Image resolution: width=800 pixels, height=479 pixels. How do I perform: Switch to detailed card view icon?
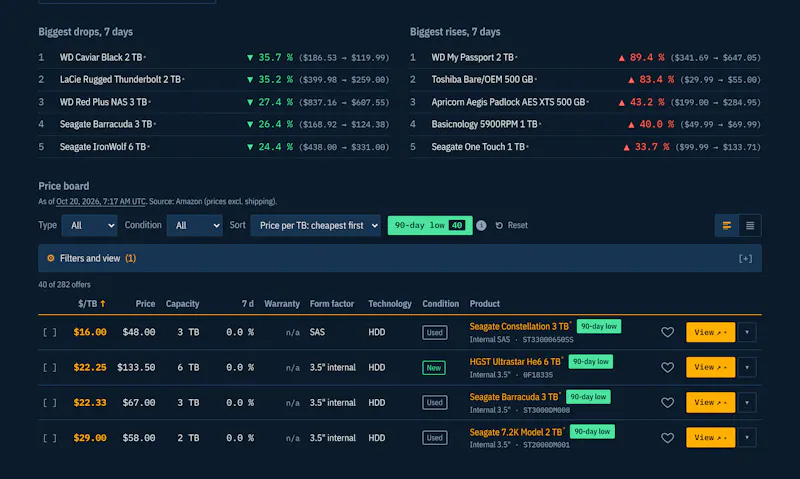[x=727, y=225]
